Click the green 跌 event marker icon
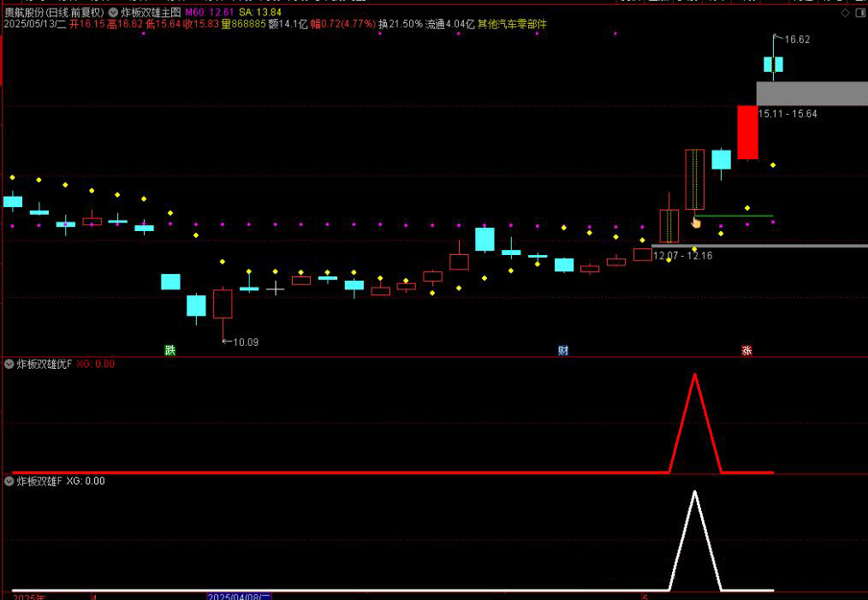Screen dimensions: 868x600 (170, 350)
